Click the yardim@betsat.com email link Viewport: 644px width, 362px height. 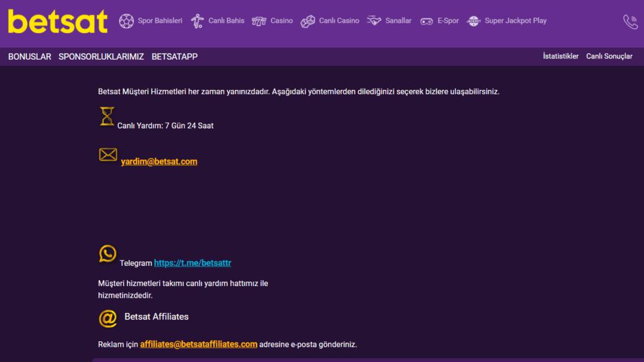pyautogui.click(x=159, y=162)
